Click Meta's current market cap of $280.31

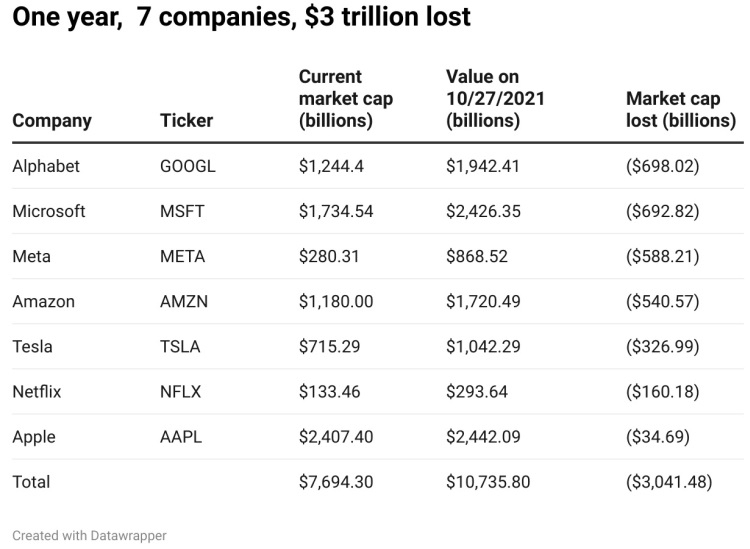pyautogui.click(x=328, y=256)
